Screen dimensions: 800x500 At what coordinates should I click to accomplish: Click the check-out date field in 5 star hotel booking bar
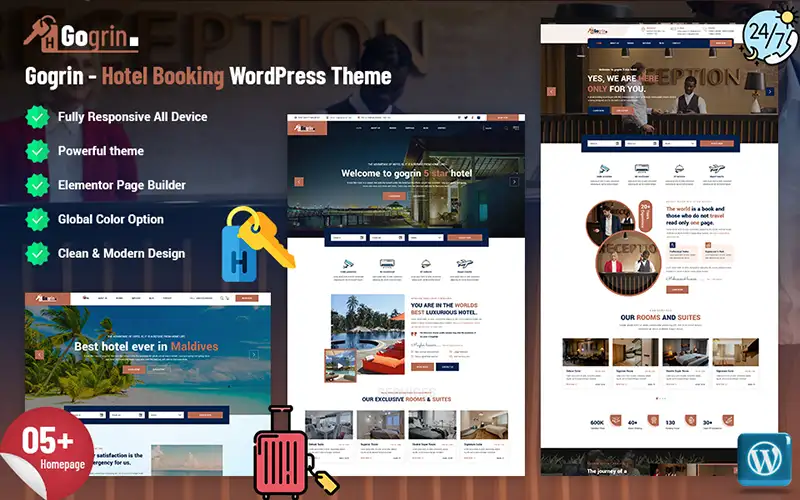(387, 238)
